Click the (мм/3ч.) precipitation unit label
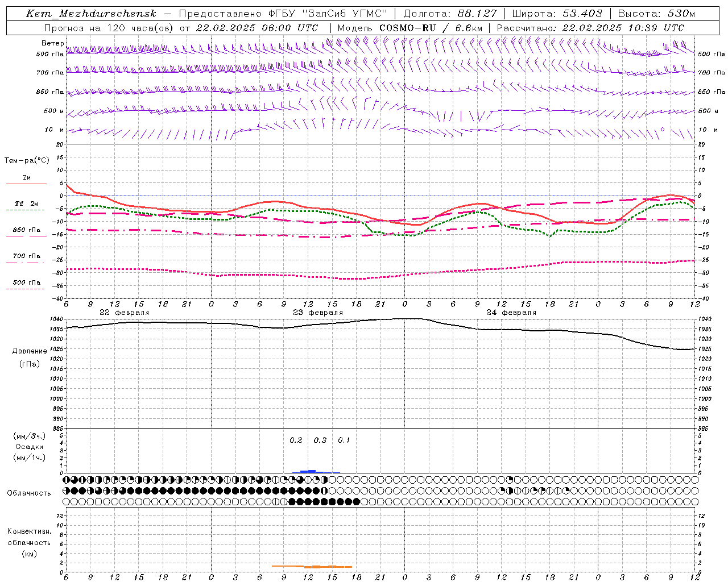 29,436
